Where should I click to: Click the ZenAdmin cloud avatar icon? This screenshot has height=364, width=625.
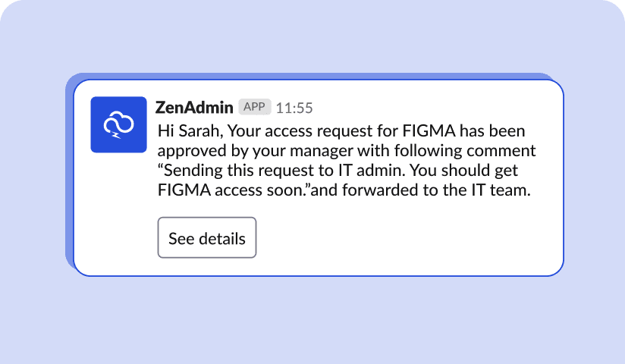pyautogui.click(x=119, y=124)
